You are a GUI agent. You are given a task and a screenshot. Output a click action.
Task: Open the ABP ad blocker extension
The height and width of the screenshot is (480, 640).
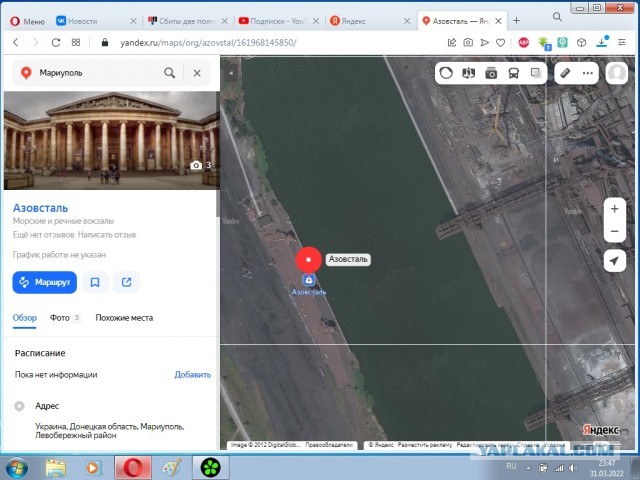(x=524, y=42)
